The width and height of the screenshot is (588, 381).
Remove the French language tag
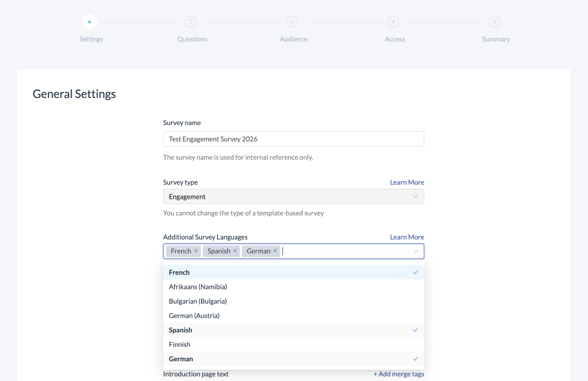[196, 251]
